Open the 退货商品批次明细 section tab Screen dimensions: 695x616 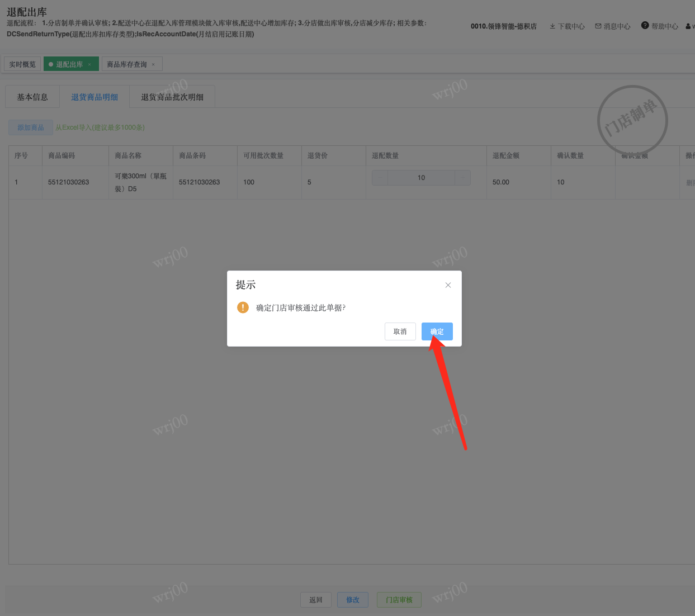[172, 97]
